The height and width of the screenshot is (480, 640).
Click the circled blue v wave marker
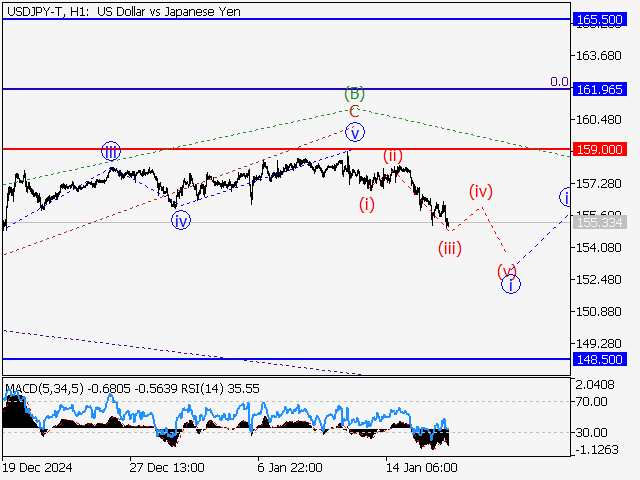coord(353,132)
